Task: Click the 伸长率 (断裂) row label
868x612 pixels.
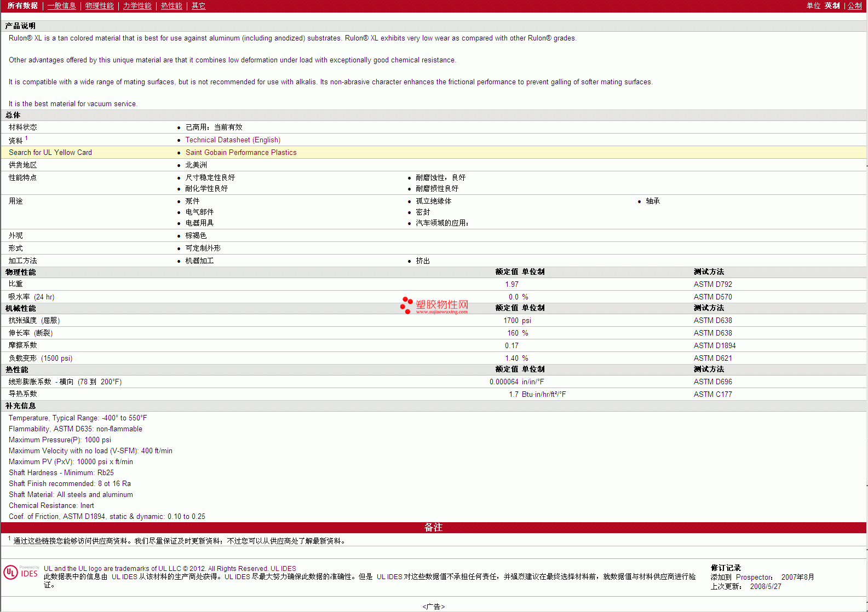Action: [31, 333]
